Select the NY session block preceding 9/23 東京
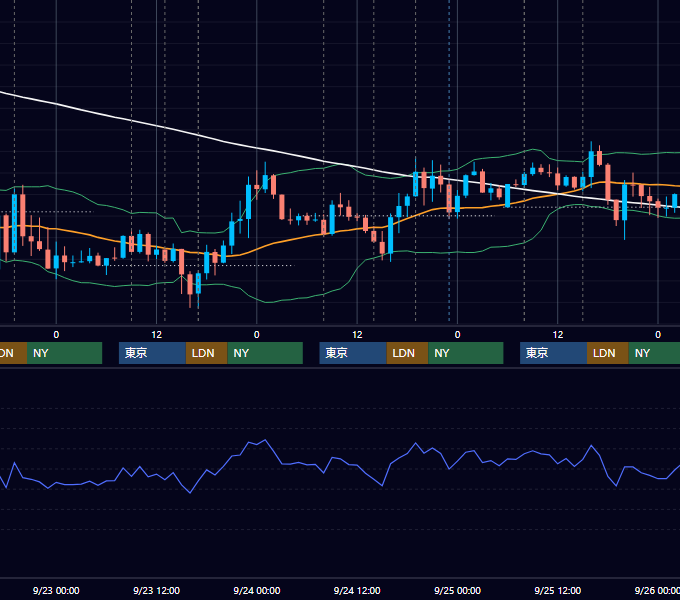The width and height of the screenshot is (680, 600). [64, 353]
